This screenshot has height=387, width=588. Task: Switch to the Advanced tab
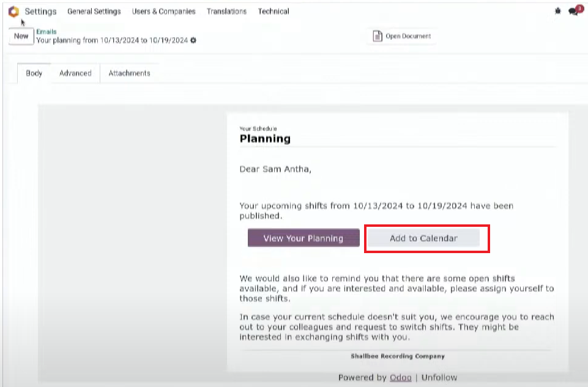coord(75,73)
